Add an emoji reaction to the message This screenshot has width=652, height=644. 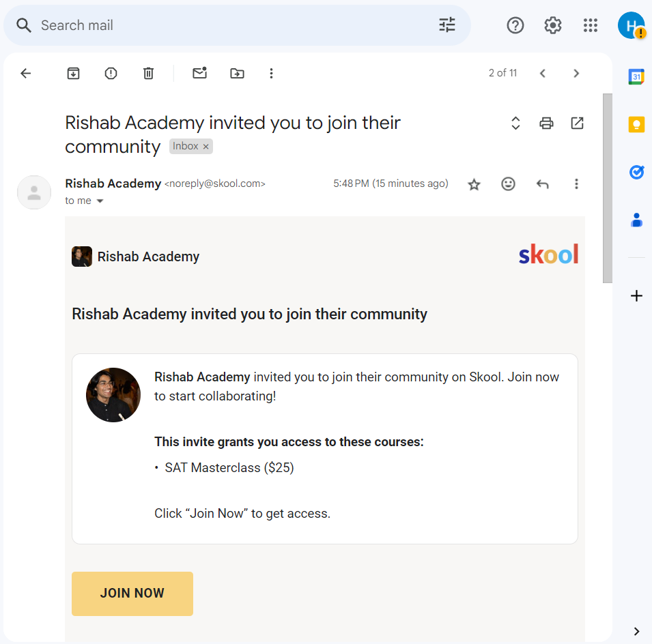coord(508,184)
